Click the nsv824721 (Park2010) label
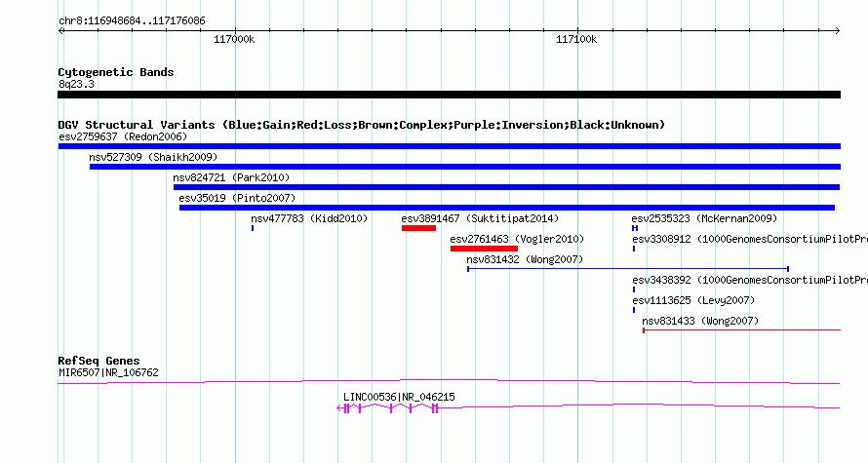 pos(231,177)
